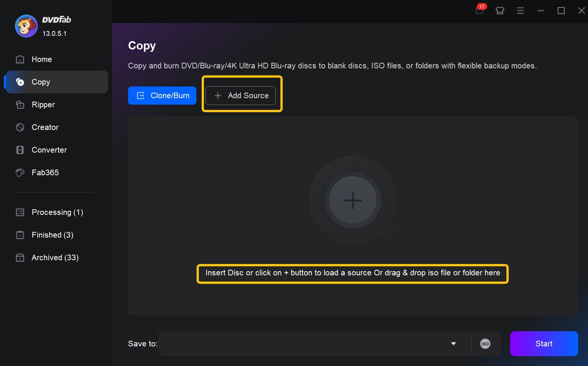The height and width of the screenshot is (366, 588).
Task: Click Add Source to load media
Action: (242, 96)
